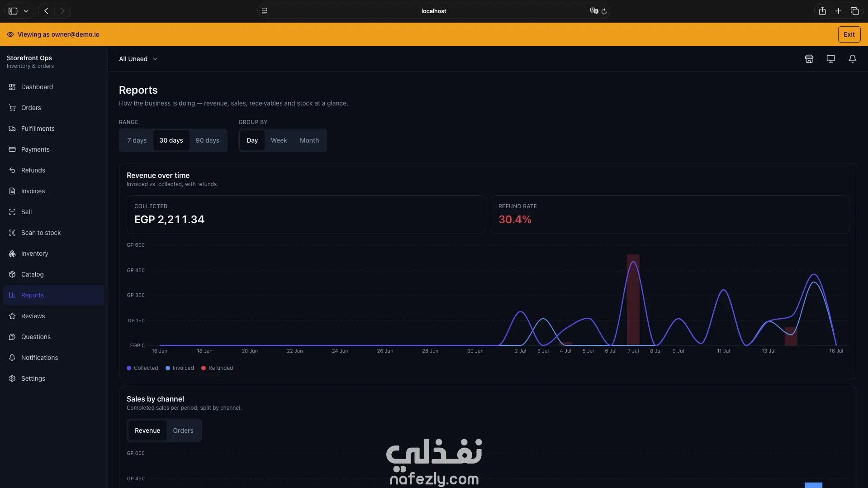
Task: Click the blue Invoiced legend dot
Action: pos(168,368)
